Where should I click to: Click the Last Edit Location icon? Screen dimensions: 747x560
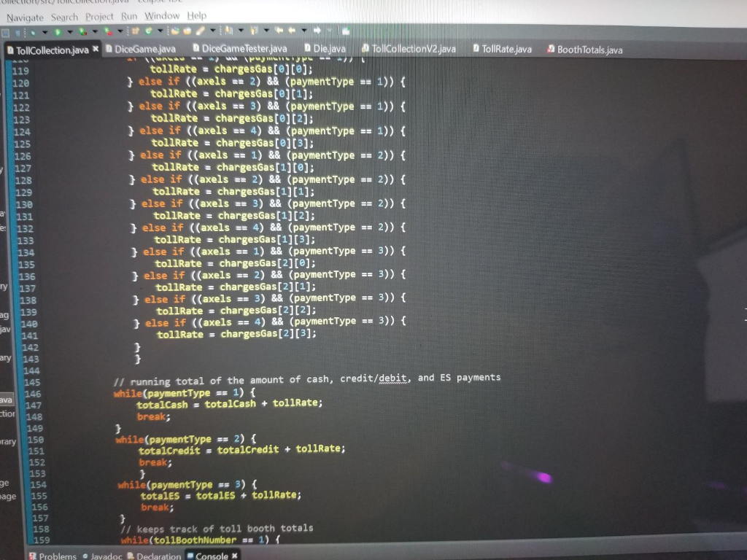pos(279,31)
